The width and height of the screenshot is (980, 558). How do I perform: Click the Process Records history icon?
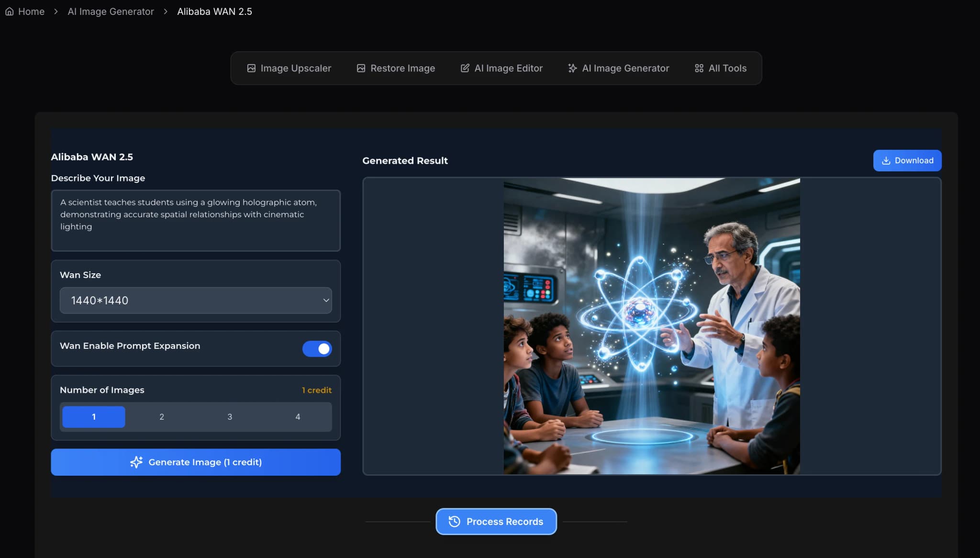tap(454, 522)
